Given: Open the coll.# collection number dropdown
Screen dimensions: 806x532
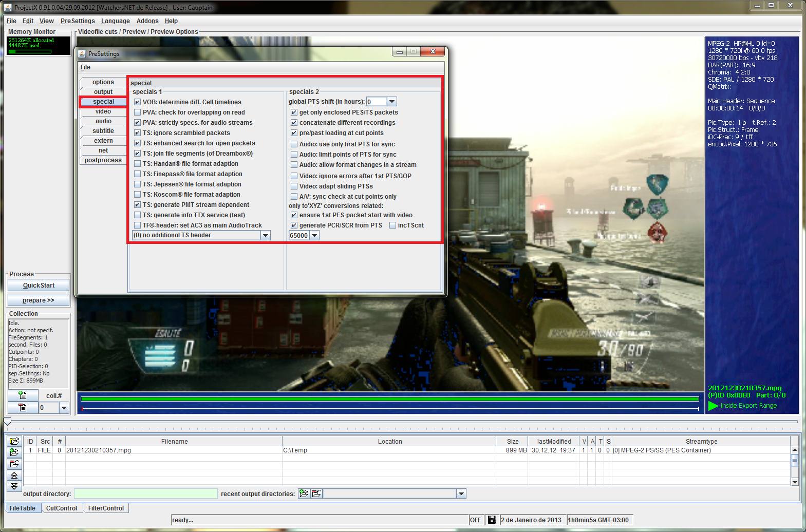Looking at the screenshot, I should (64, 408).
